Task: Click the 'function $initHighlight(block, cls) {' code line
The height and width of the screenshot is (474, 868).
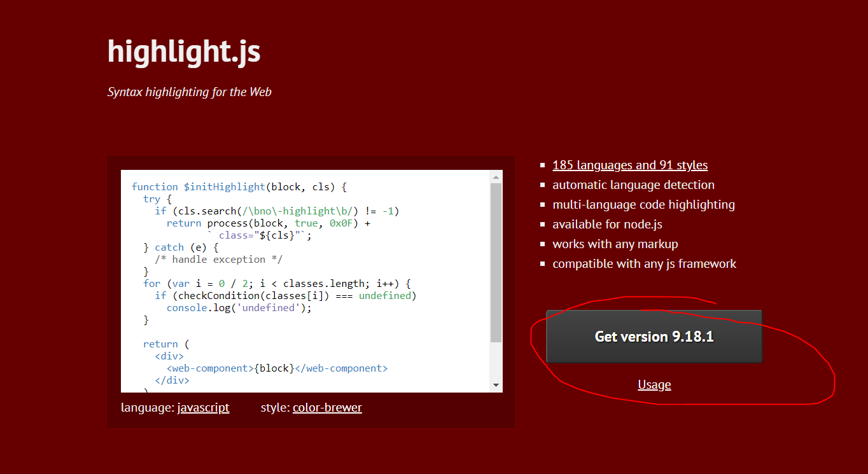Action: click(239, 186)
